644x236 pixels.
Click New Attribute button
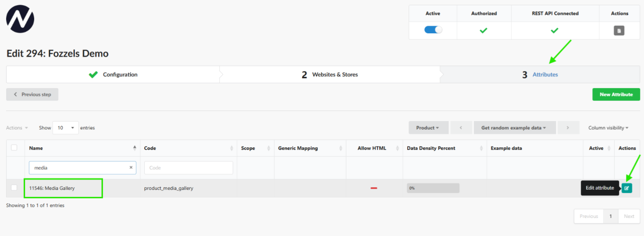616,94
